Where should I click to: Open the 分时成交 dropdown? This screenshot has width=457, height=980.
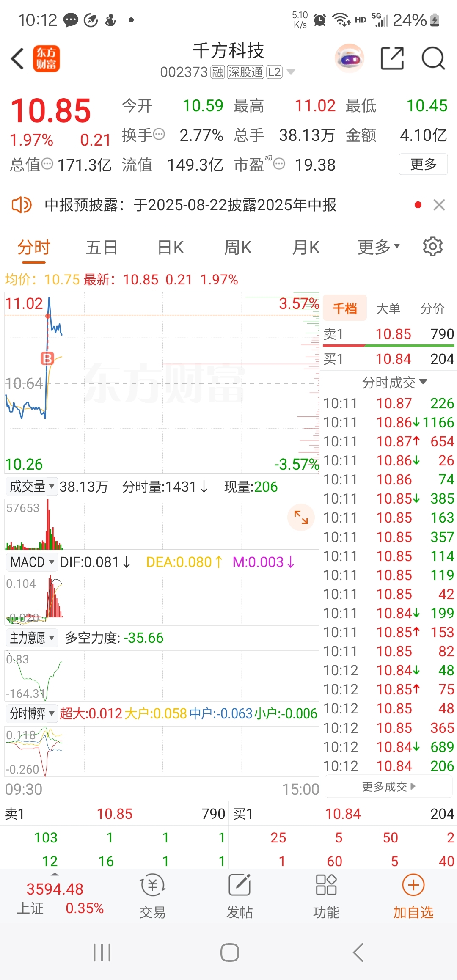pos(394,382)
